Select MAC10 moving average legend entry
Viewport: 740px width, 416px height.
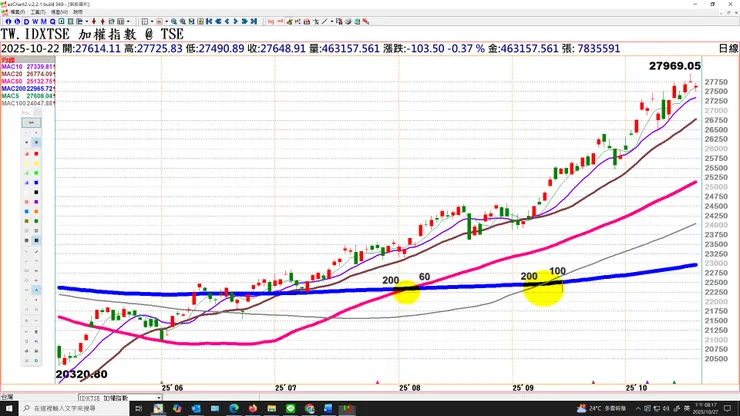[x=28, y=67]
